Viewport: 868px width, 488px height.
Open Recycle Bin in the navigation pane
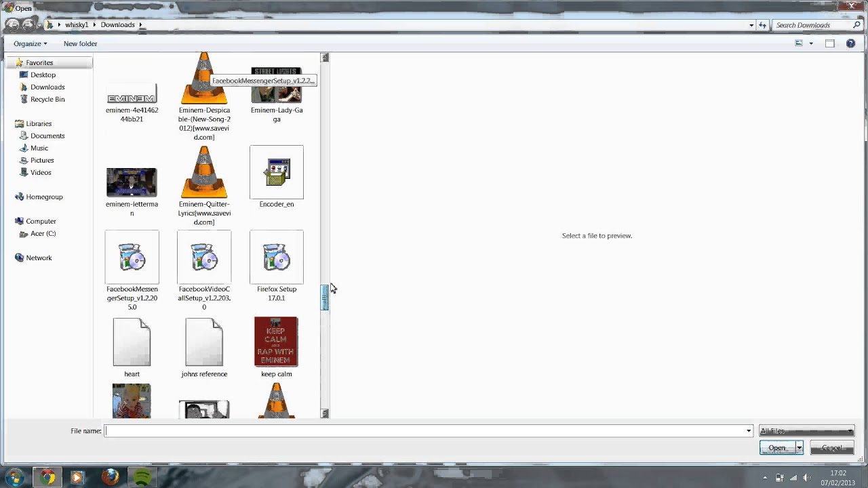[x=47, y=99]
